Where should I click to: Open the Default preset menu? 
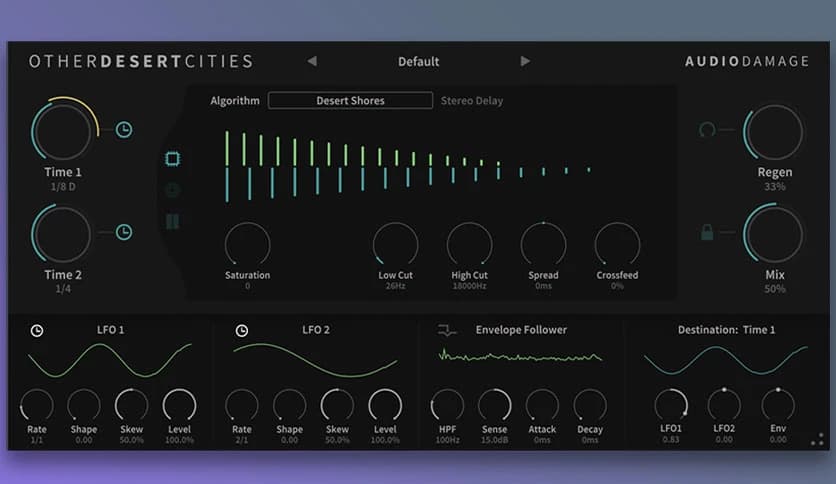pyautogui.click(x=418, y=62)
